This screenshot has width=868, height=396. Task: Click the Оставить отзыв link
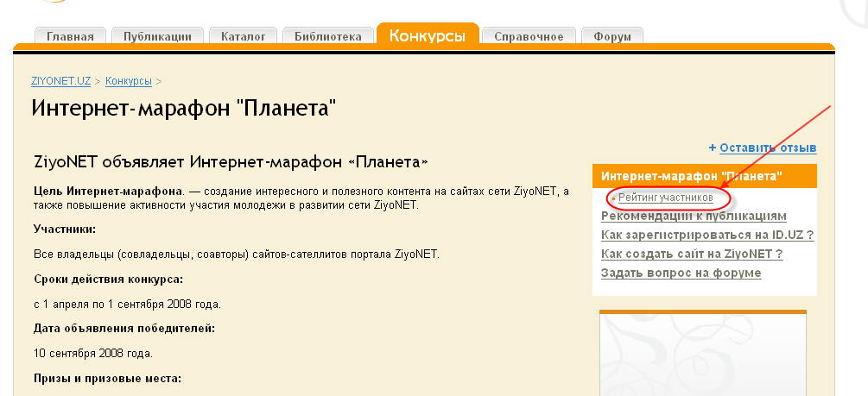tap(768, 148)
